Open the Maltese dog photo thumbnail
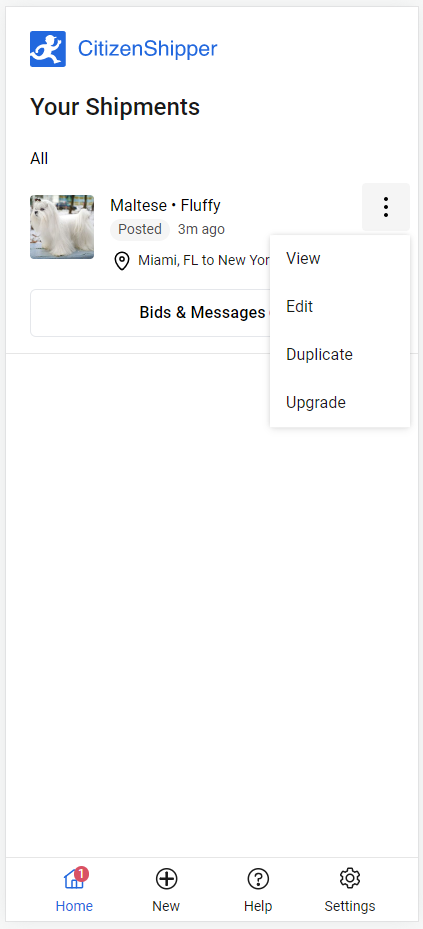The image size is (423, 929). click(x=62, y=227)
